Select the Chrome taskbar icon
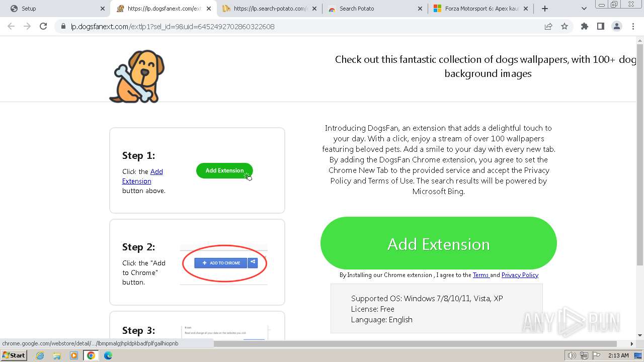The image size is (644, 362). 91,355
